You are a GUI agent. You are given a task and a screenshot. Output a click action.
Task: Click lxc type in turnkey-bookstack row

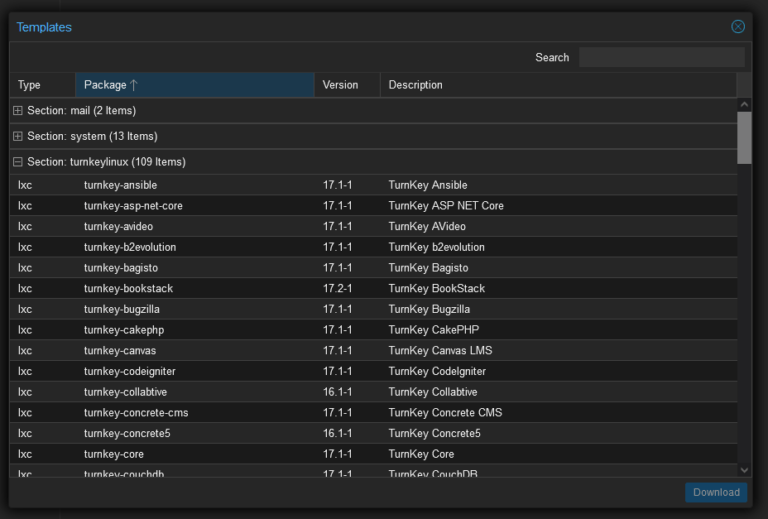pyautogui.click(x=24, y=288)
